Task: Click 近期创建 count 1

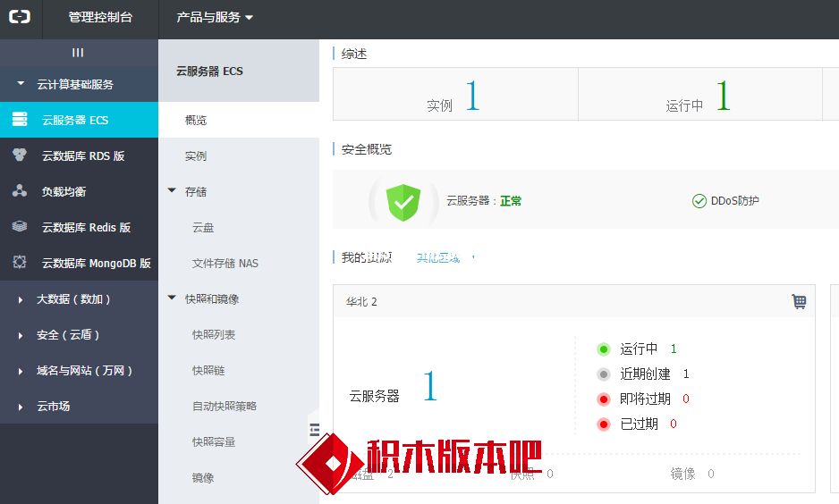Action: click(686, 374)
